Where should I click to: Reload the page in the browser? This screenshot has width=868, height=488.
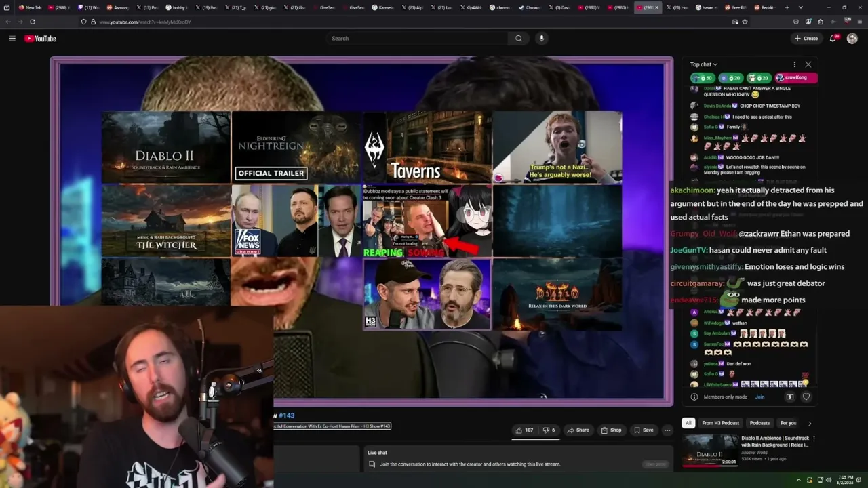(x=32, y=22)
